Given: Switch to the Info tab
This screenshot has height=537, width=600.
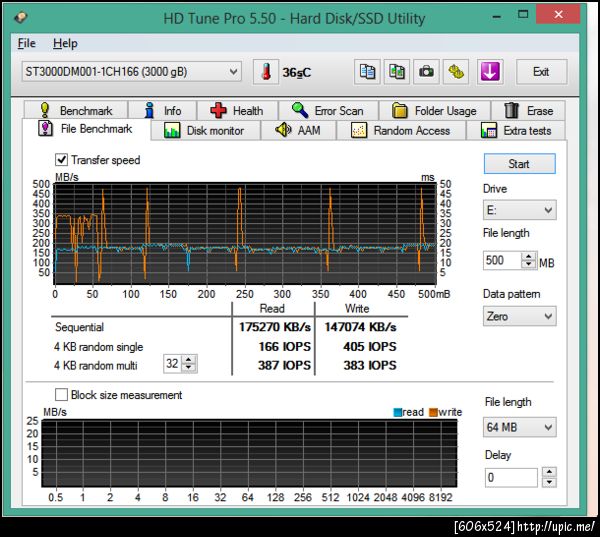Looking at the screenshot, I should [x=163, y=111].
